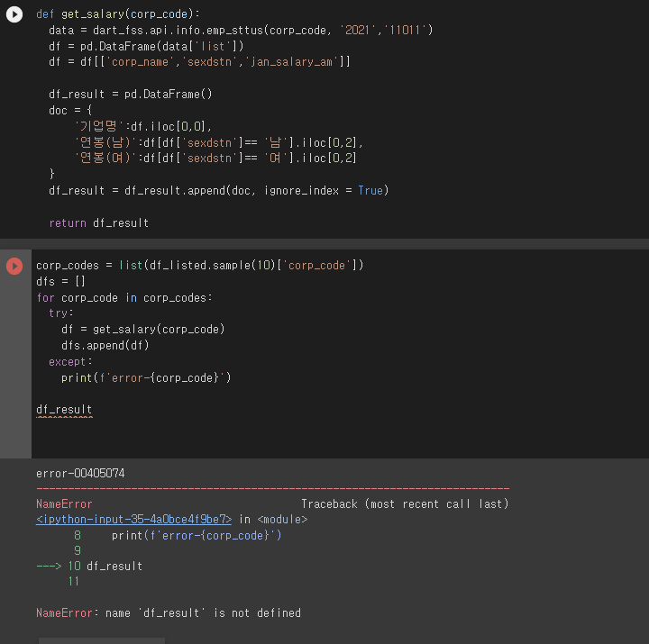The image size is (649, 644).
Task: Click the '기업명' dictionary entry line
Action: pyautogui.click(x=142, y=127)
